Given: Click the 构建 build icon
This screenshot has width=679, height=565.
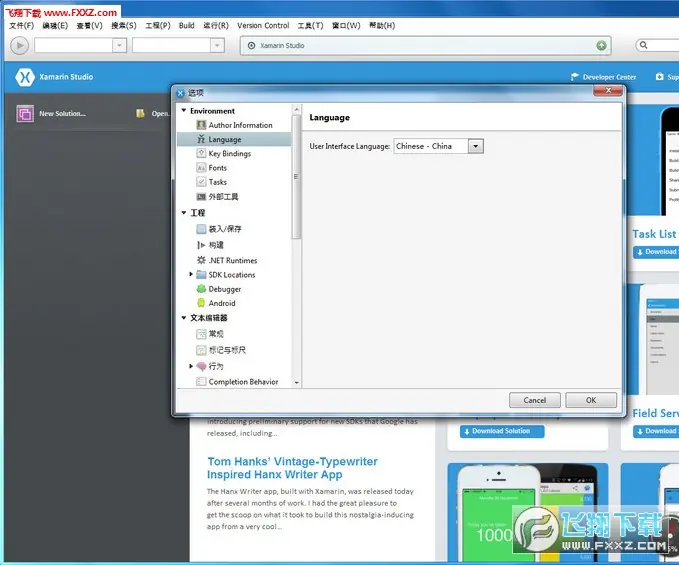Looking at the screenshot, I should [201, 245].
